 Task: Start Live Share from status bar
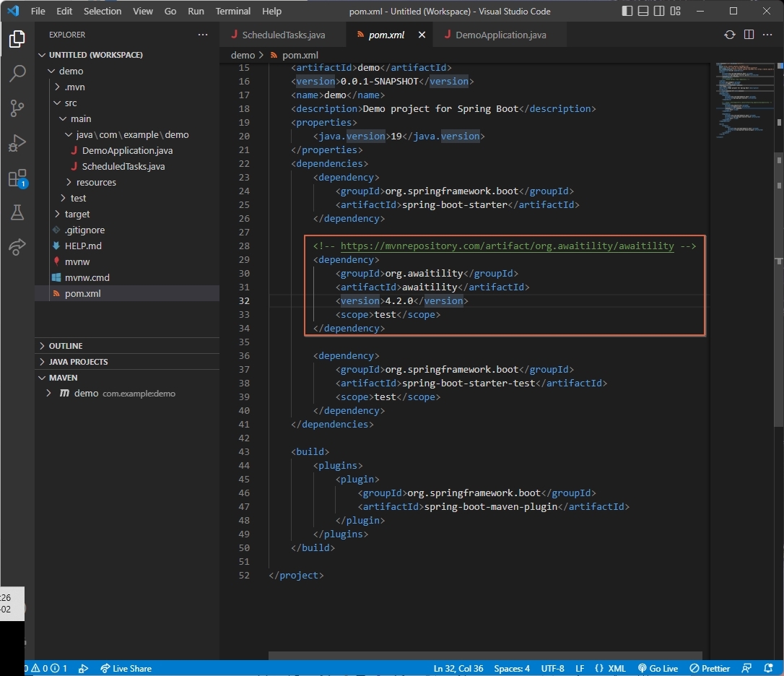pyautogui.click(x=126, y=669)
